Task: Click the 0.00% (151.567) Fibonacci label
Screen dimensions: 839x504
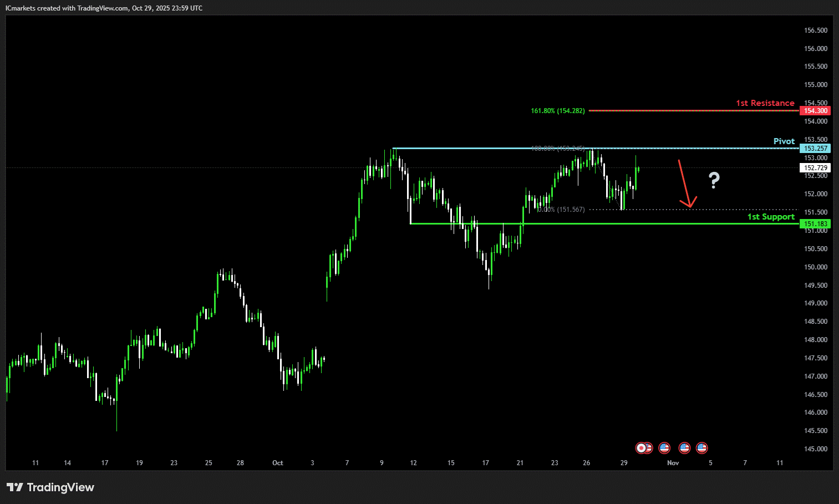Action: coord(561,210)
